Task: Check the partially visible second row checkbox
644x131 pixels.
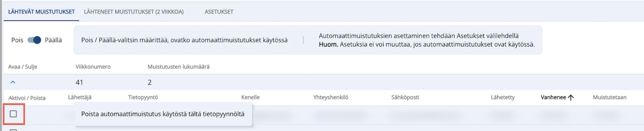Action: tap(13, 130)
